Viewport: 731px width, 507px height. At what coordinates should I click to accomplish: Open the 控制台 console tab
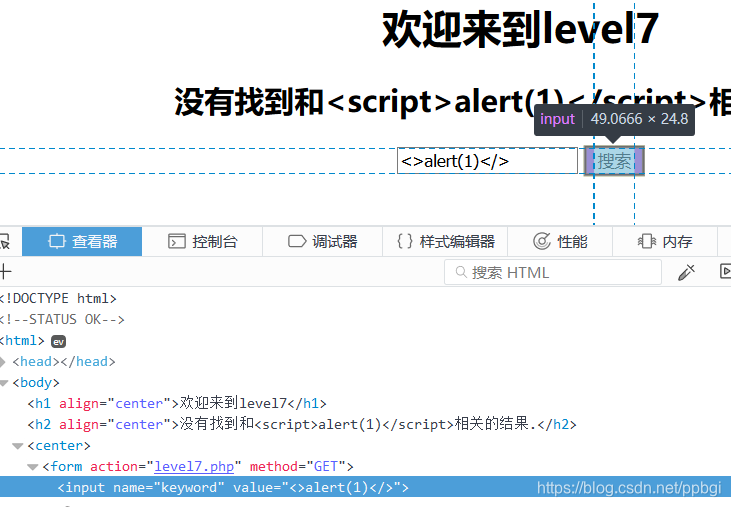point(202,241)
